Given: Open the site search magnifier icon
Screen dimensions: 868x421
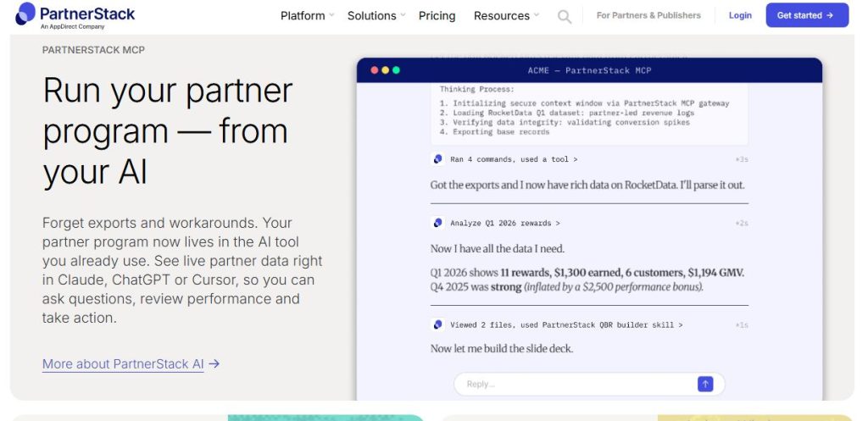Looking at the screenshot, I should pyautogui.click(x=564, y=17).
